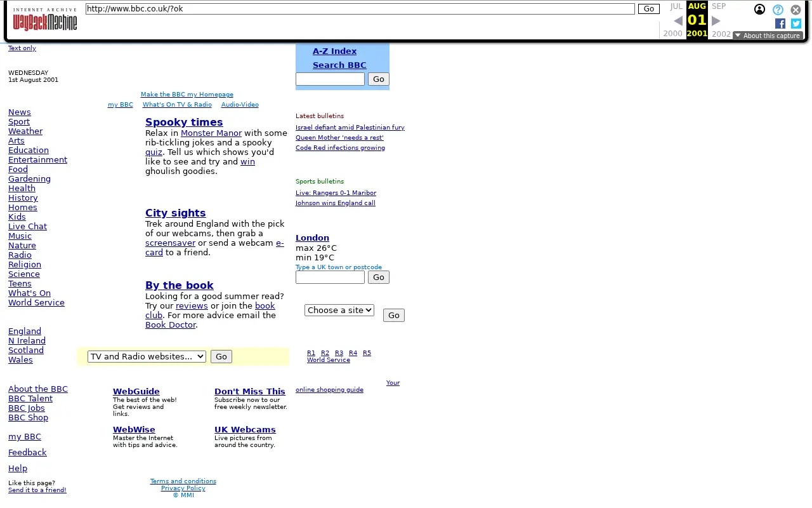Expand About this capture
The height and width of the screenshot is (508, 812).
tap(768, 36)
